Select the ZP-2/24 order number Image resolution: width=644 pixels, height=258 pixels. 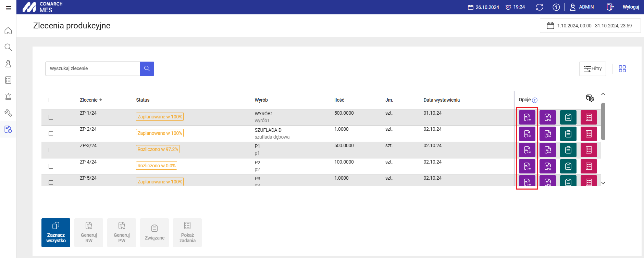[x=88, y=129]
